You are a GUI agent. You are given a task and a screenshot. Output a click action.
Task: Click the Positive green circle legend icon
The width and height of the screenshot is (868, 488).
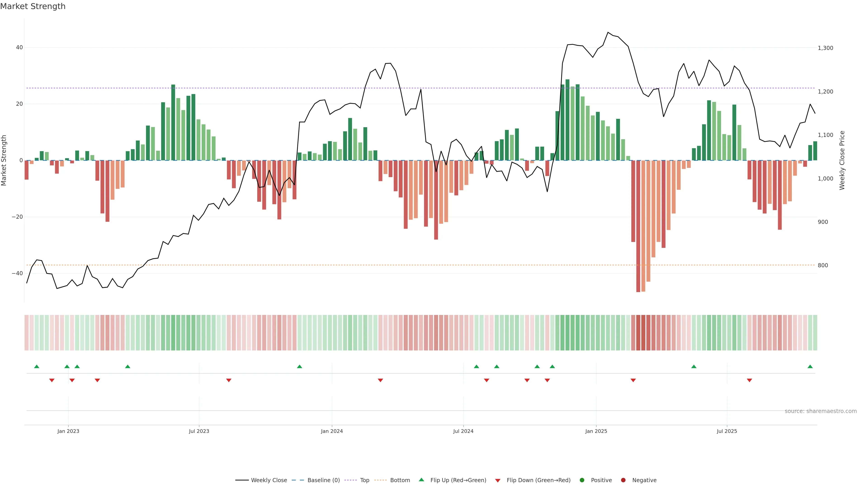582,480
